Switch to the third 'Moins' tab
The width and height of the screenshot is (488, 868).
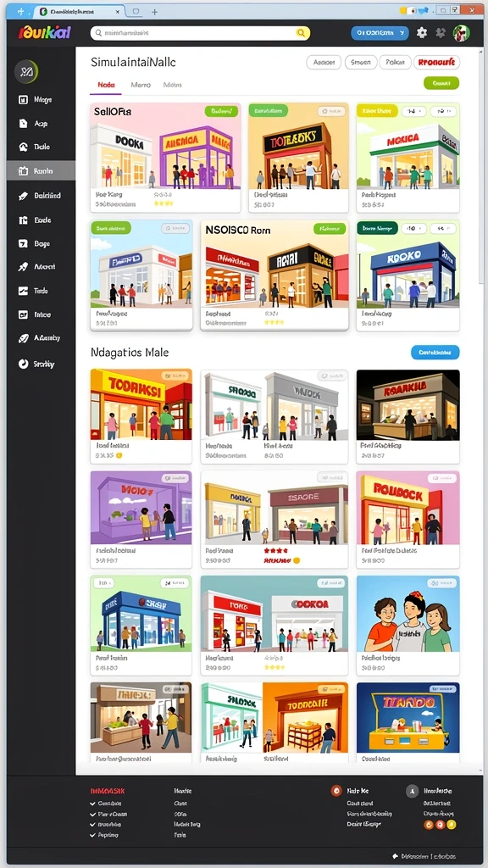point(173,86)
